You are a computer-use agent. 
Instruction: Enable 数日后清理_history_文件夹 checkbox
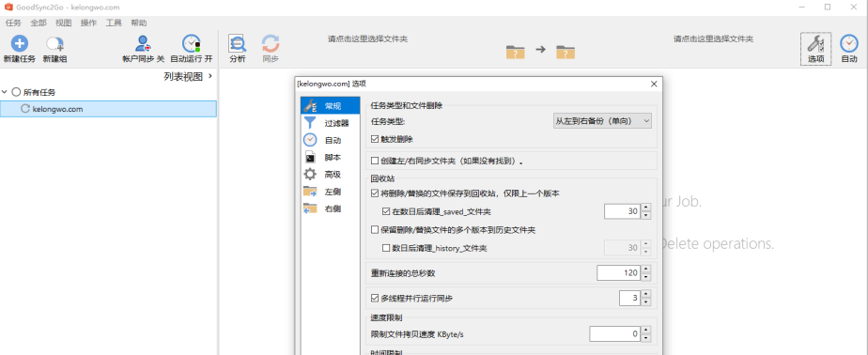coord(386,248)
